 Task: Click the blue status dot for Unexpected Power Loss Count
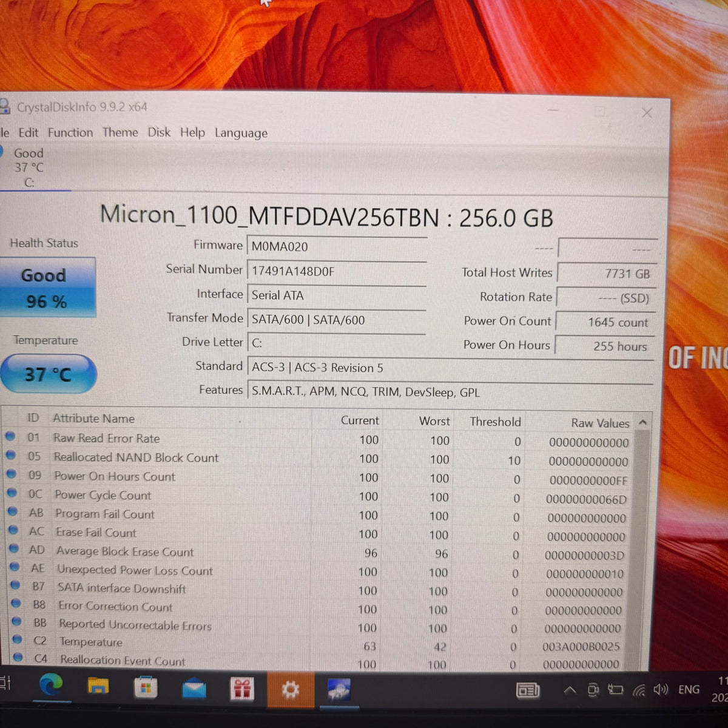15,567
